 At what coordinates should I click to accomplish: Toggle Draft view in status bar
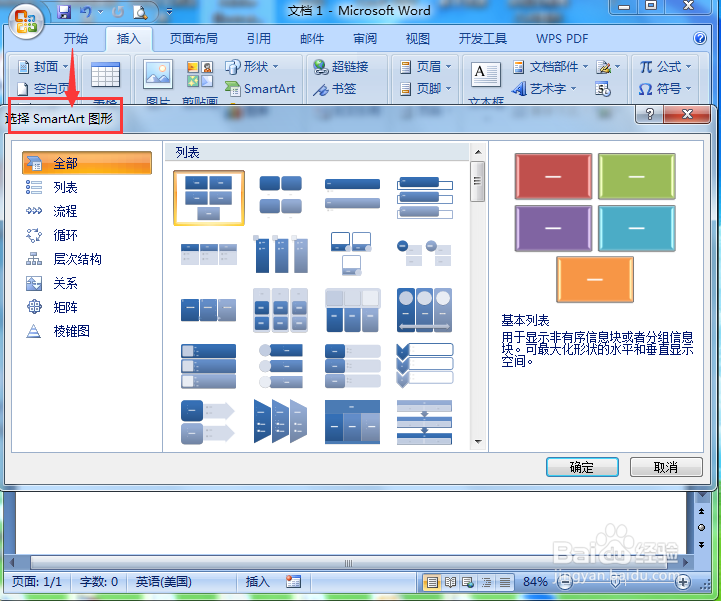[x=504, y=582]
